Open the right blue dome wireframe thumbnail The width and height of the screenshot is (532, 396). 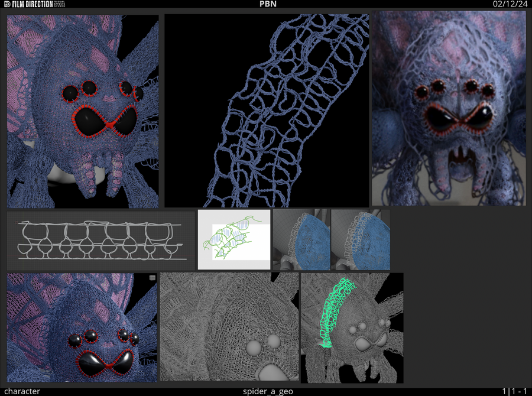pyautogui.click(x=361, y=239)
